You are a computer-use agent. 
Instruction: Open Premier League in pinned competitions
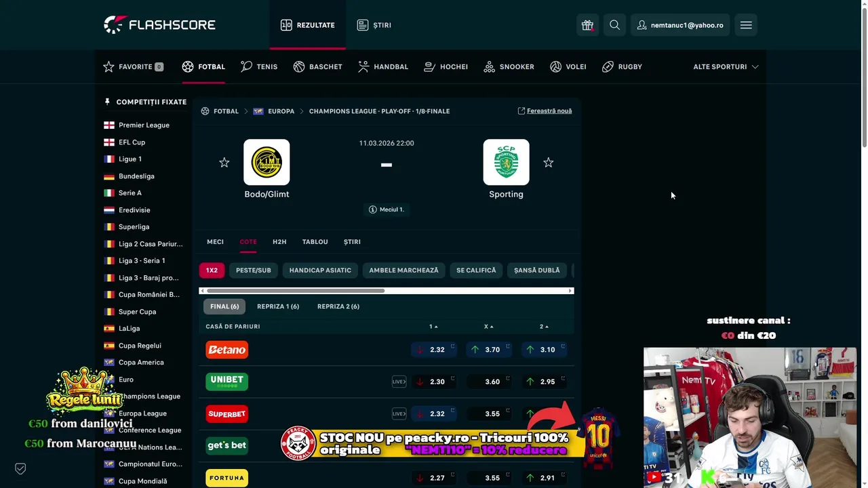(144, 125)
